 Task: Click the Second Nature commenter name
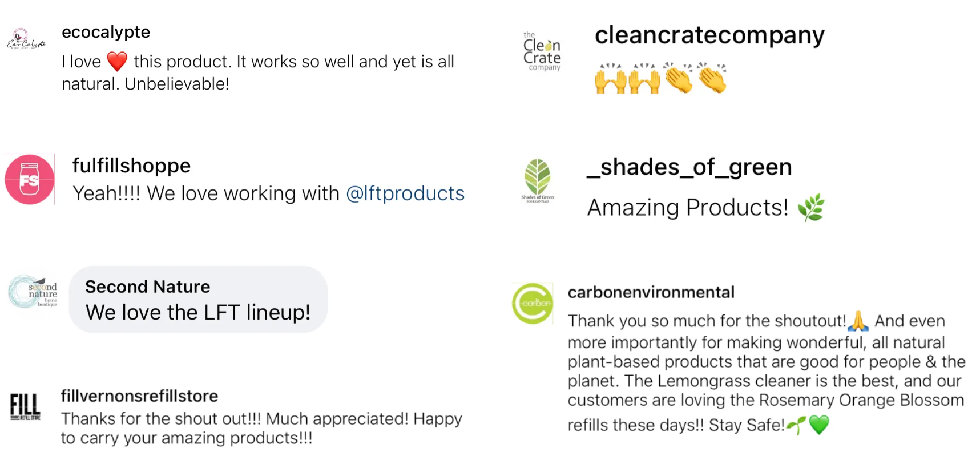[147, 287]
